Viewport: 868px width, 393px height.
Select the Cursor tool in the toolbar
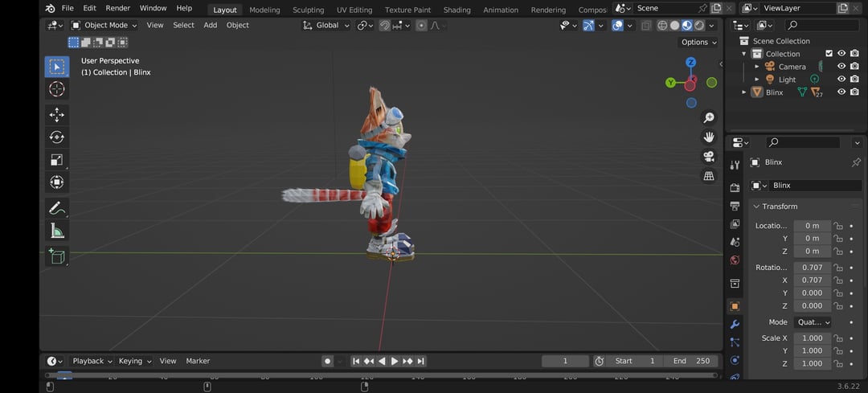coord(56,89)
